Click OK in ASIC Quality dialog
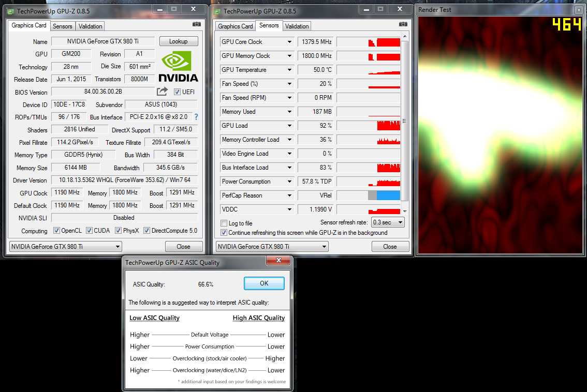Viewport: 587px width, 392px height. pos(264,283)
